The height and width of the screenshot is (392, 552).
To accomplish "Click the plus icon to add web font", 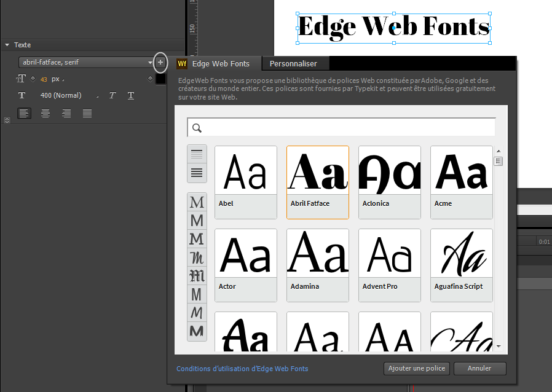I will click(160, 62).
